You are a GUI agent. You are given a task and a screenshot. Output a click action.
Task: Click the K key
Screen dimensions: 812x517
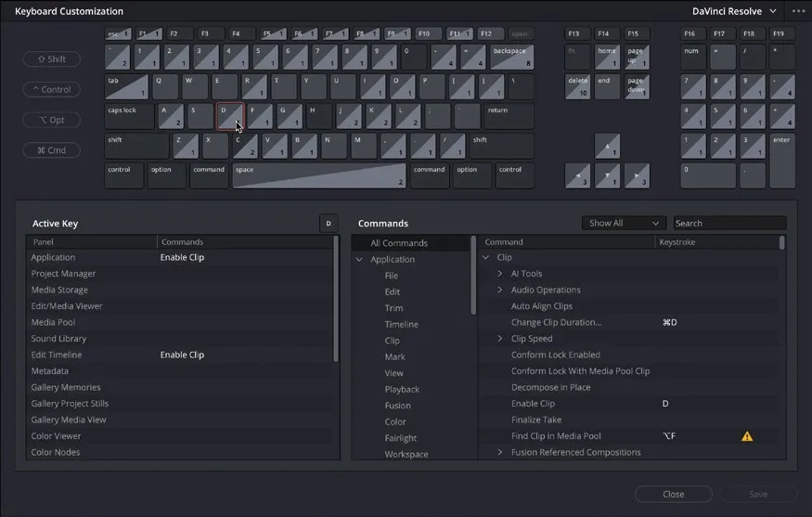tap(379, 116)
